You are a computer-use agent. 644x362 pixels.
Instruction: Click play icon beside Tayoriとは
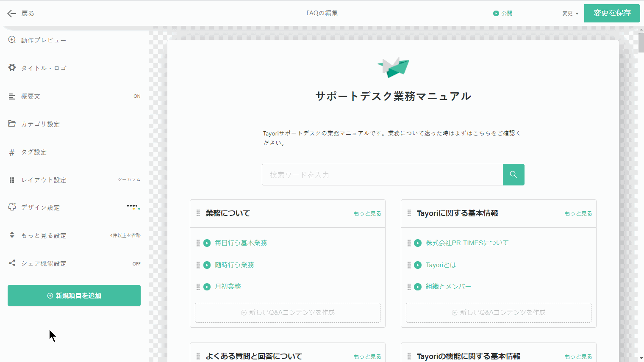tap(418, 265)
